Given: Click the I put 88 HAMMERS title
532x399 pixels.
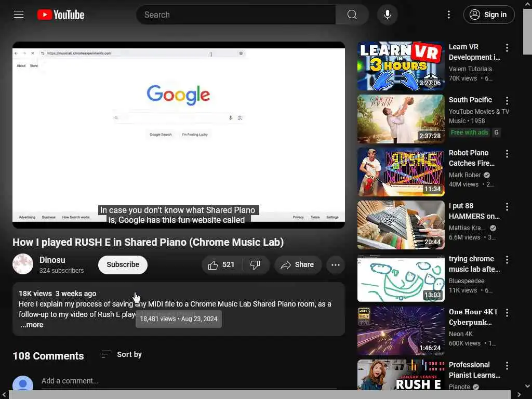Looking at the screenshot, I should point(474,211).
